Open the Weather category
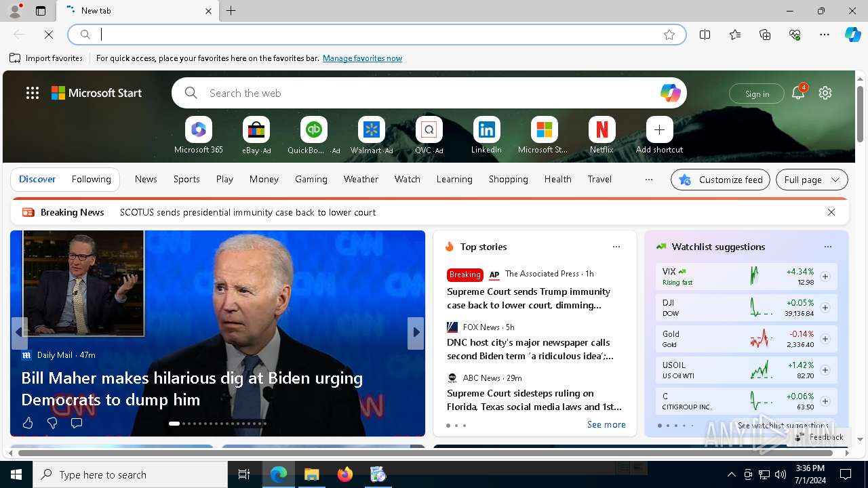 click(361, 179)
